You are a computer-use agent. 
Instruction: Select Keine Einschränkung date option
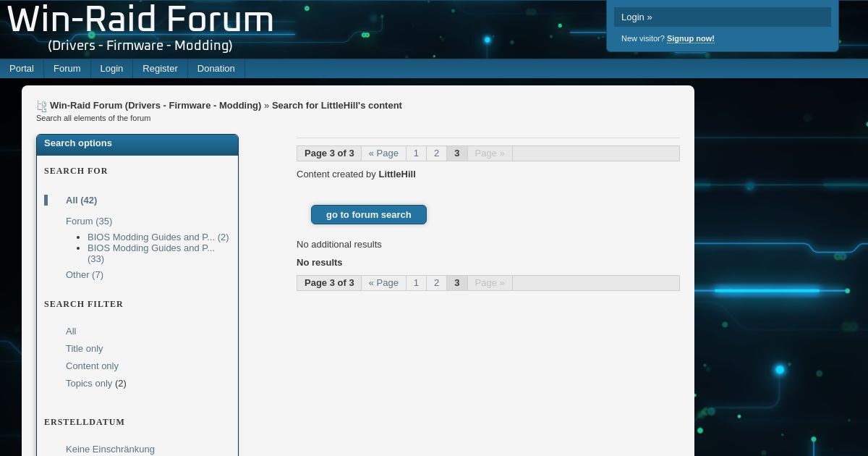click(110, 449)
